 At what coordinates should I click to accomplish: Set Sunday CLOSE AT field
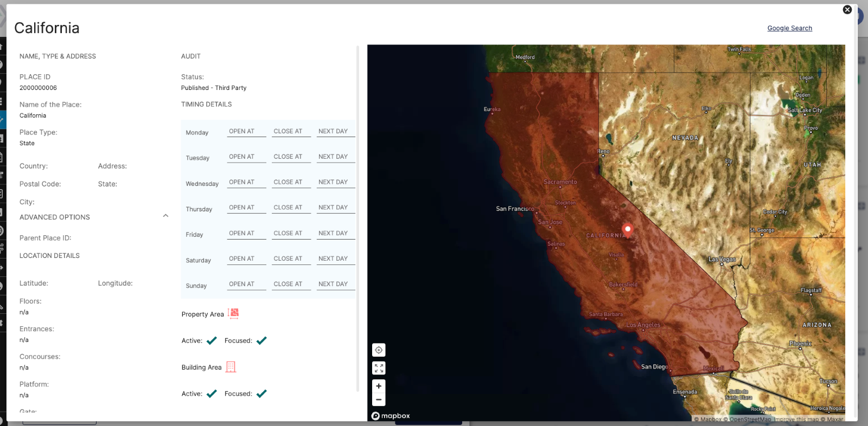[291, 284]
